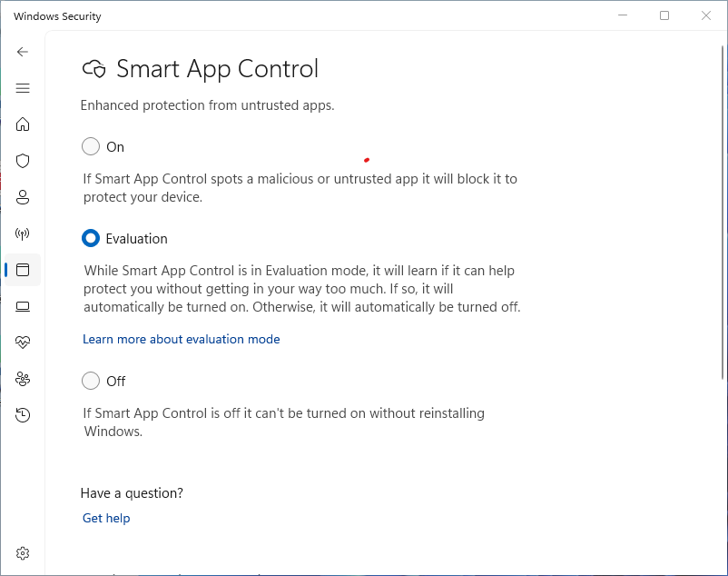Close the Windows Security window
This screenshot has height=576, width=728.
pyautogui.click(x=705, y=15)
